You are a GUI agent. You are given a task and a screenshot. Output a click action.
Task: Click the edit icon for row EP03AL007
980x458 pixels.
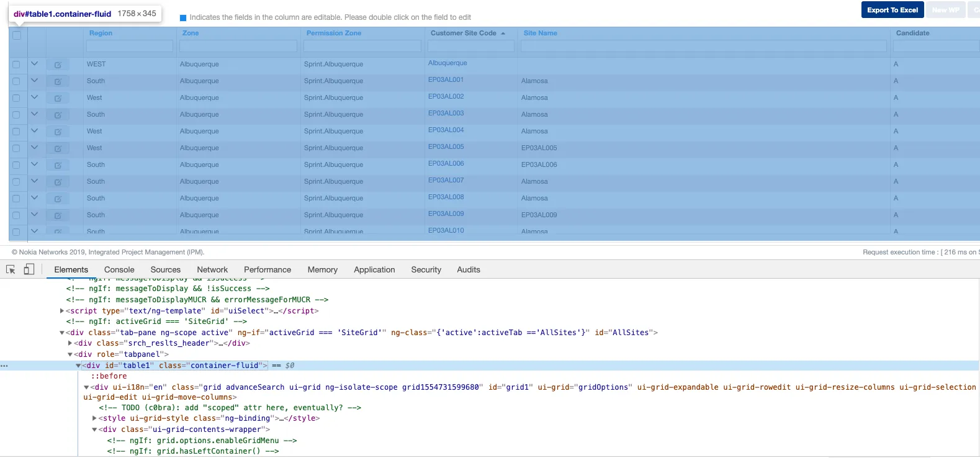pyautogui.click(x=58, y=182)
